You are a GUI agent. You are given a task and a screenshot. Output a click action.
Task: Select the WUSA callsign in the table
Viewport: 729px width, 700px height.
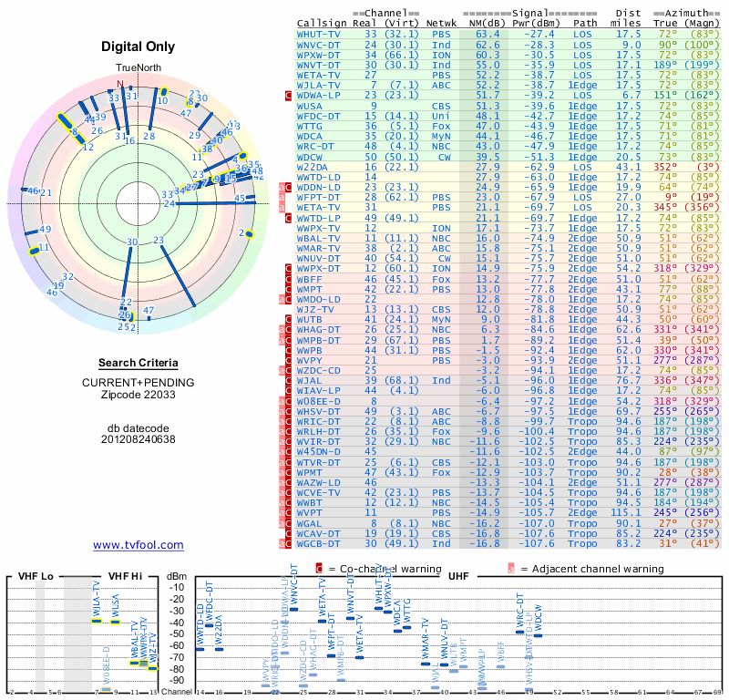309,106
